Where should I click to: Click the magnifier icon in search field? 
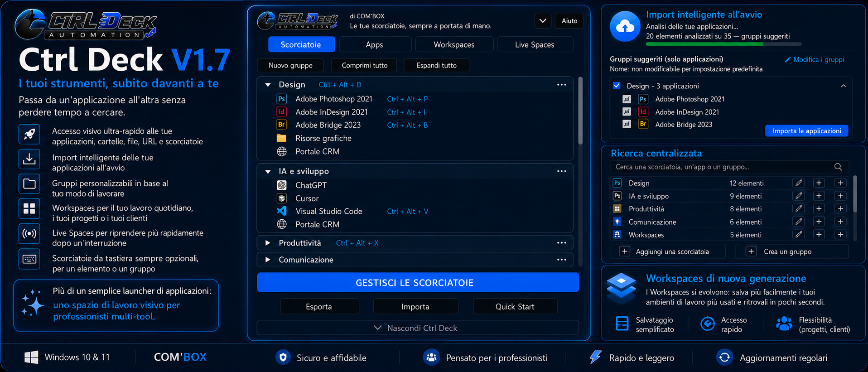pos(838,167)
